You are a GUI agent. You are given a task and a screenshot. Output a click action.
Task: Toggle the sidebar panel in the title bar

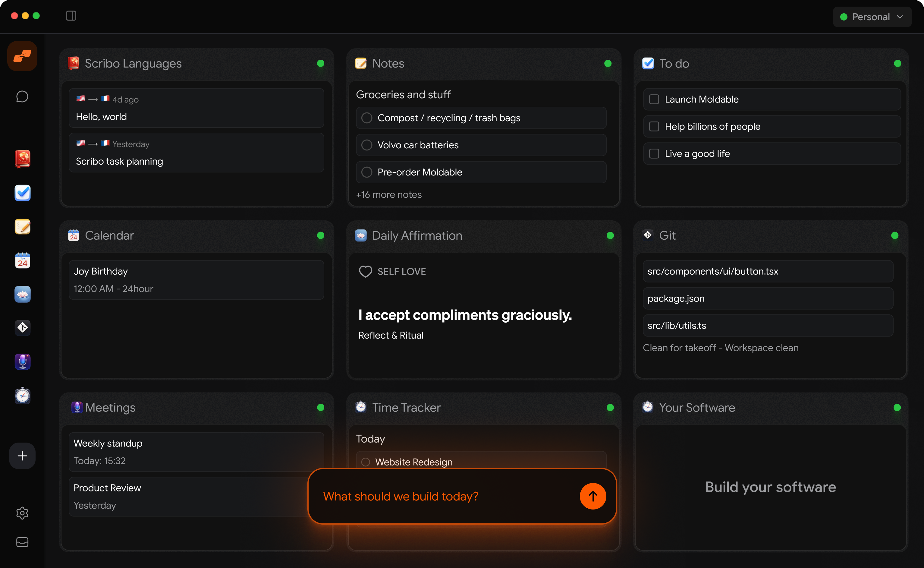(71, 16)
